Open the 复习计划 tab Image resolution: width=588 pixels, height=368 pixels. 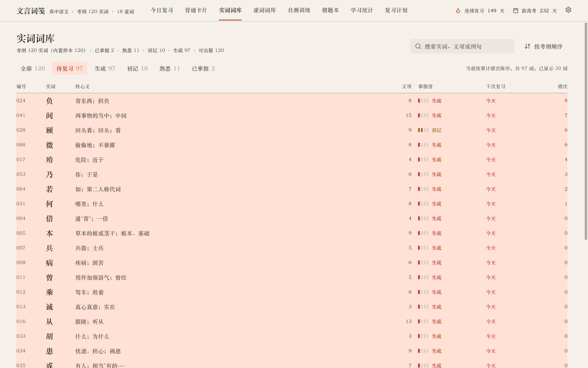coord(396,10)
